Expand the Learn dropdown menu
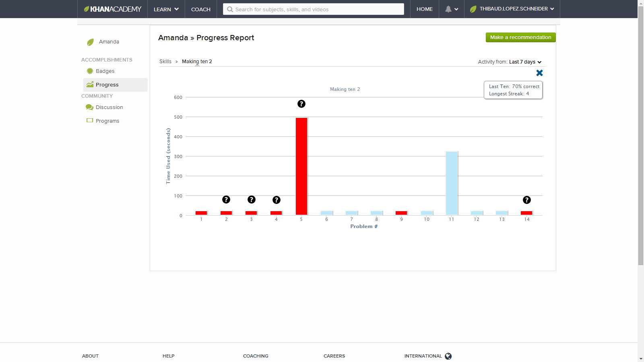This screenshot has height=362, width=644. pyautogui.click(x=166, y=9)
